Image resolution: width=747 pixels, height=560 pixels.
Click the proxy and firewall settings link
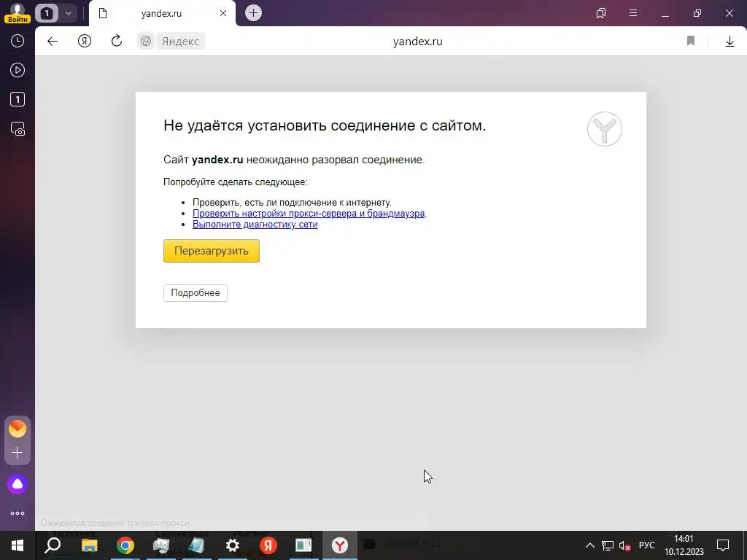coord(309,214)
